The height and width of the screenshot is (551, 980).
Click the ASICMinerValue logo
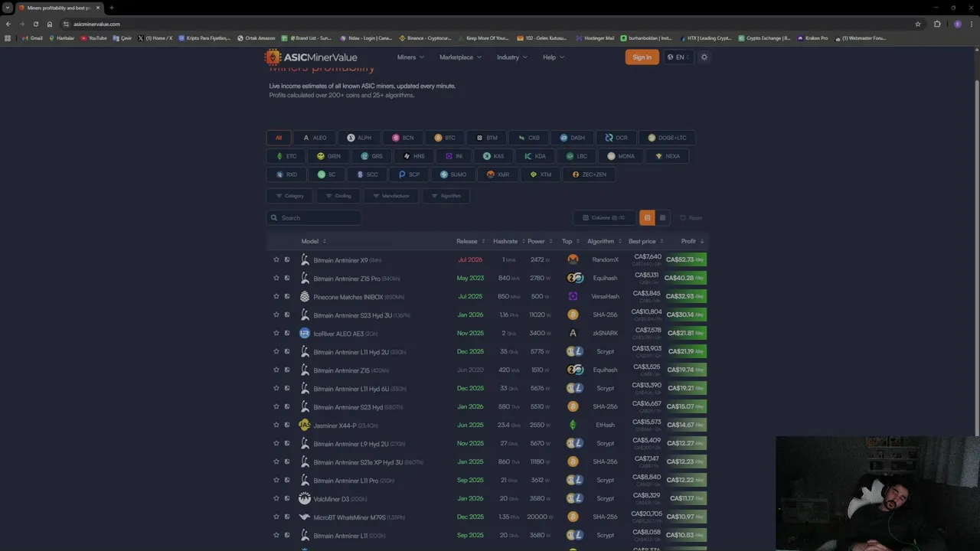point(311,57)
